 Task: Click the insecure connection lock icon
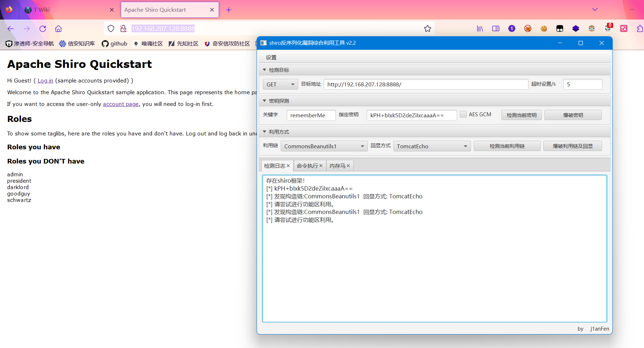tap(123, 28)
